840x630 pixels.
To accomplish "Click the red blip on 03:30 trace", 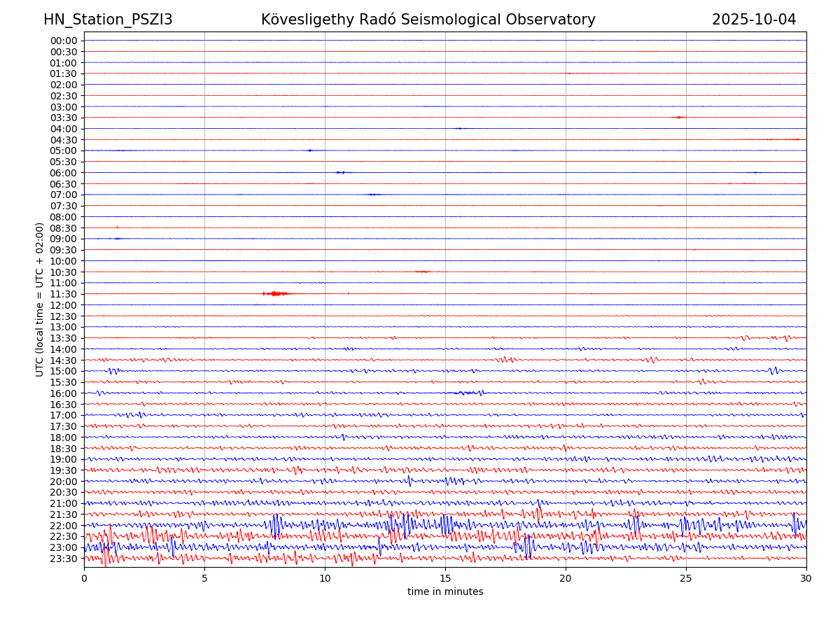I will coord(678,118).
